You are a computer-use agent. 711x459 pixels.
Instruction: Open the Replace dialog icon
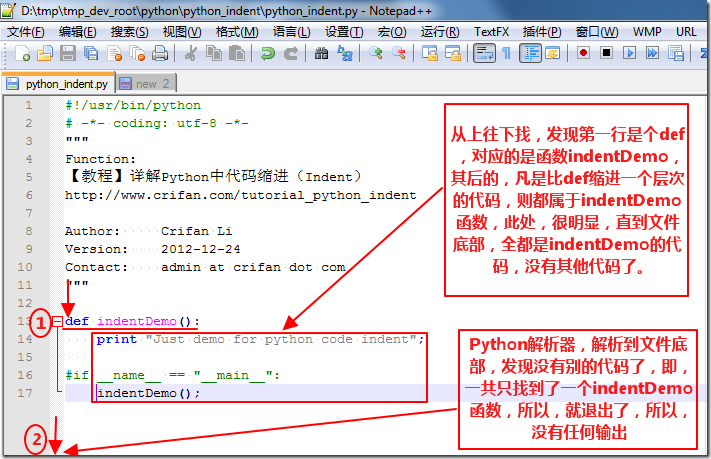click(x=345, y=53)
